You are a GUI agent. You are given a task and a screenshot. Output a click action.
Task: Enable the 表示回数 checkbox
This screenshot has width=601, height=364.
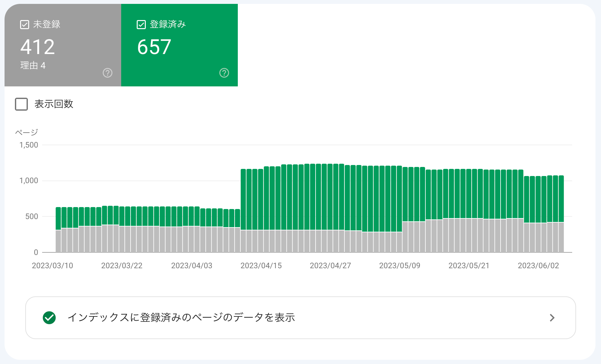21,104
